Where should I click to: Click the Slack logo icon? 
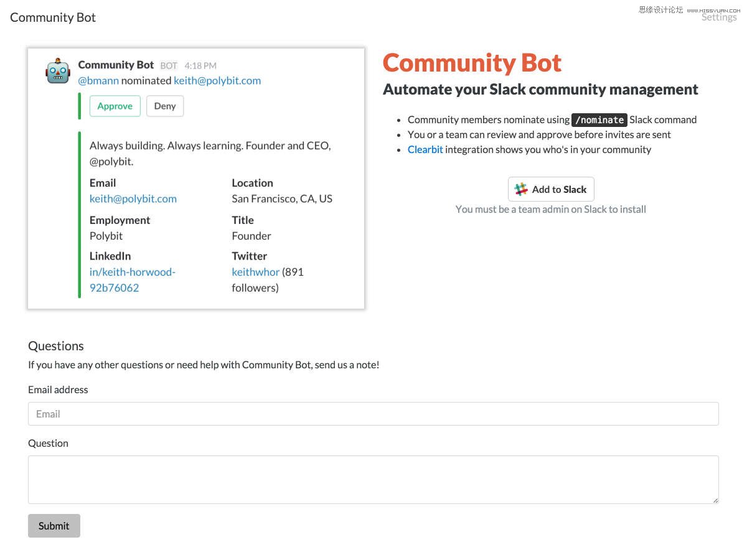coord(521,189)
